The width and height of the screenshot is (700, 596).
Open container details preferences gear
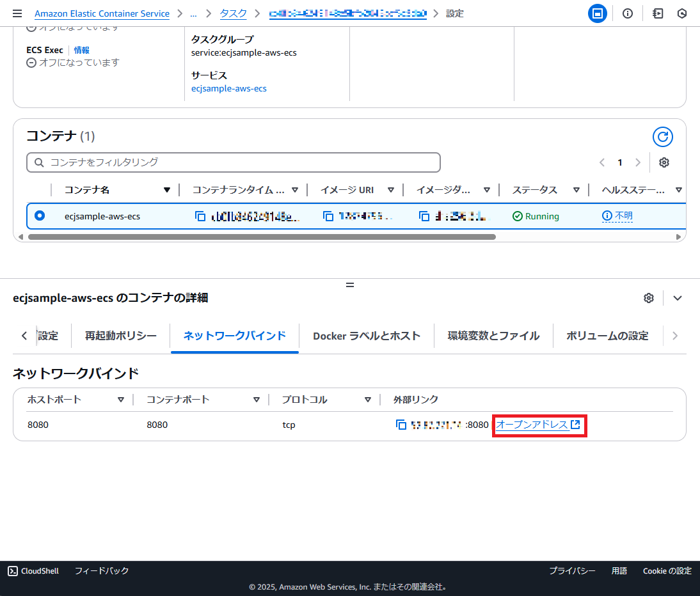[649, 298]
